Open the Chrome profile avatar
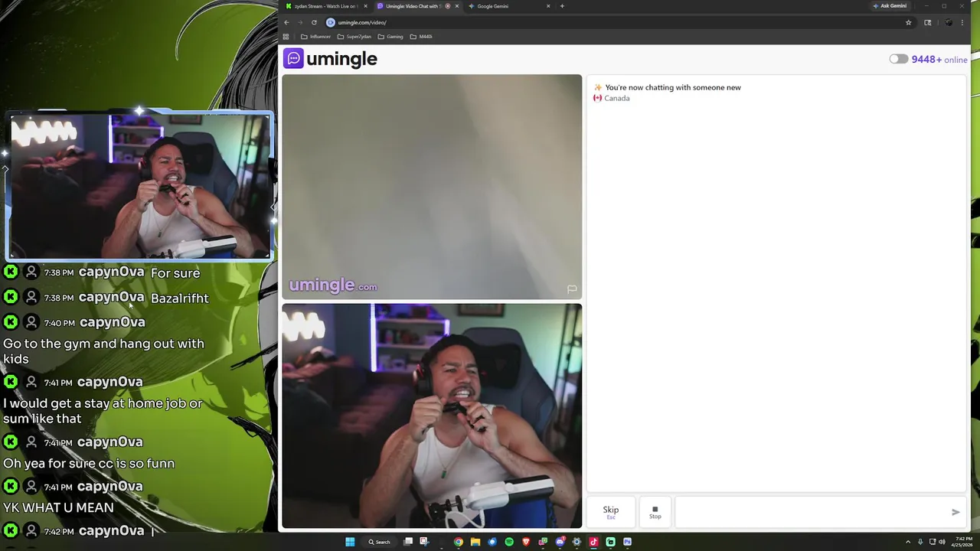Viewport: 980px width, 551px height. (x=949, y=22)
